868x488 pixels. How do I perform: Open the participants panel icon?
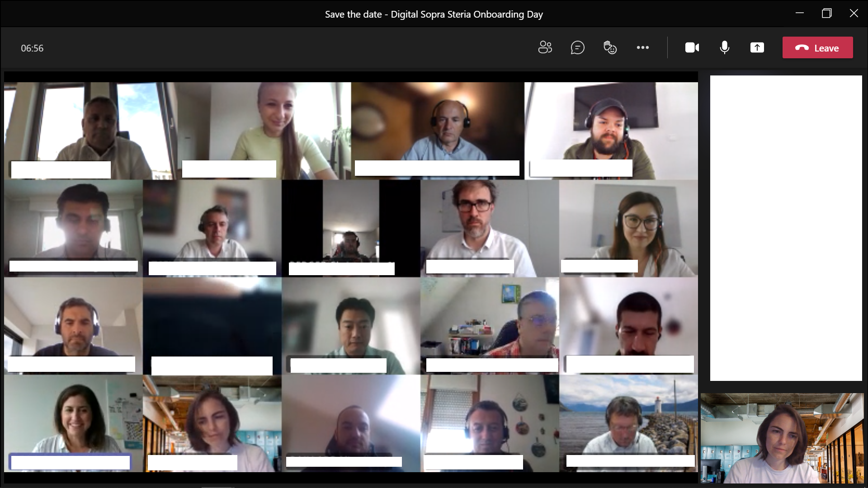tap(545, 47)
